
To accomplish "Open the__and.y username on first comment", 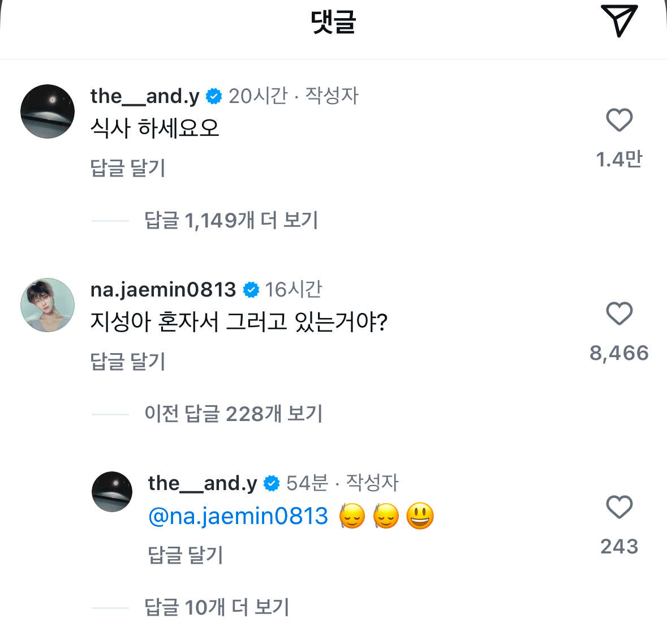I will tap(145, 96).
